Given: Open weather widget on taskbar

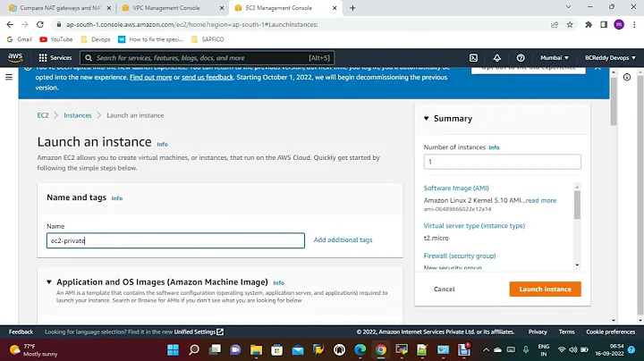Looking at the screenshot, I should 34,350.
